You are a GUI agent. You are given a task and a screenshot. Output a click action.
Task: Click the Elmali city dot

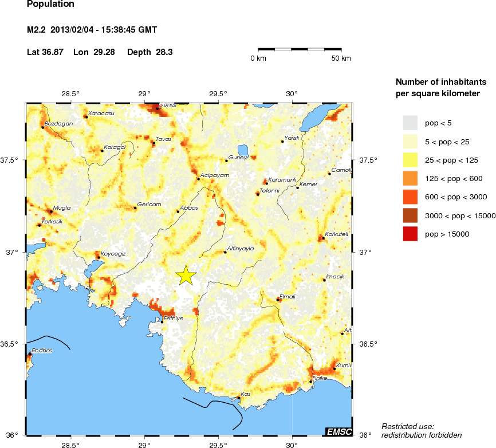pyautogui.click(x=278, y=300)
